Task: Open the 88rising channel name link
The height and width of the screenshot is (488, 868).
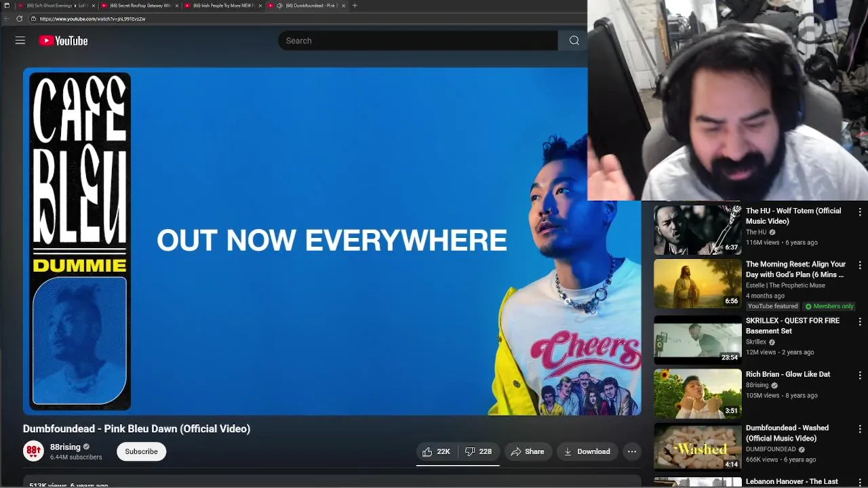Action: click(65, 447)
